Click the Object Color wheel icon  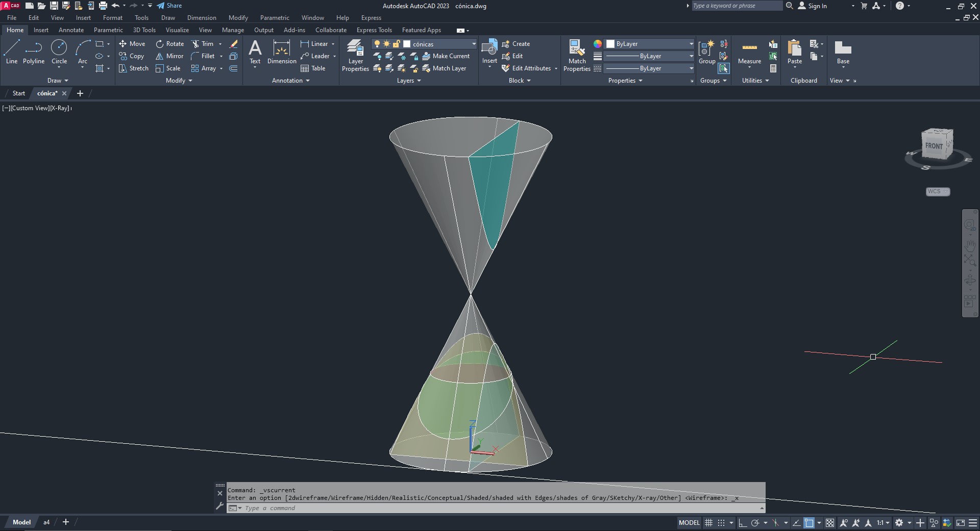pos(598,44)
